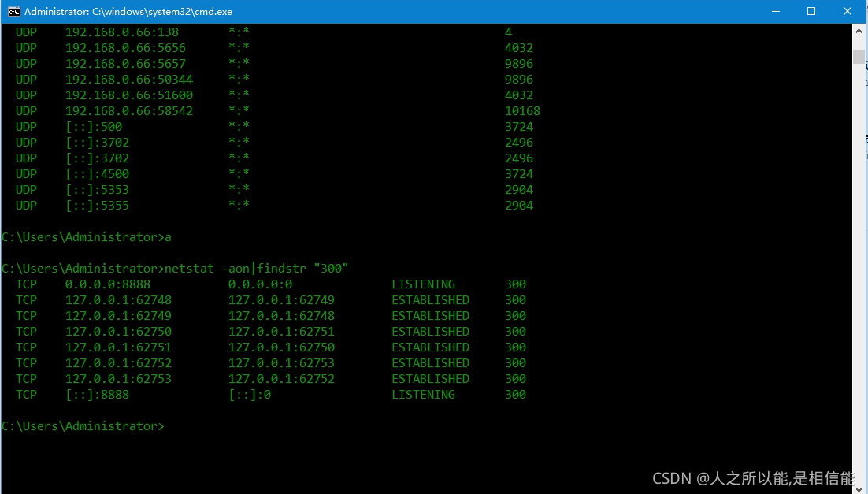Open the cmd.exe system menu icon

14,12
